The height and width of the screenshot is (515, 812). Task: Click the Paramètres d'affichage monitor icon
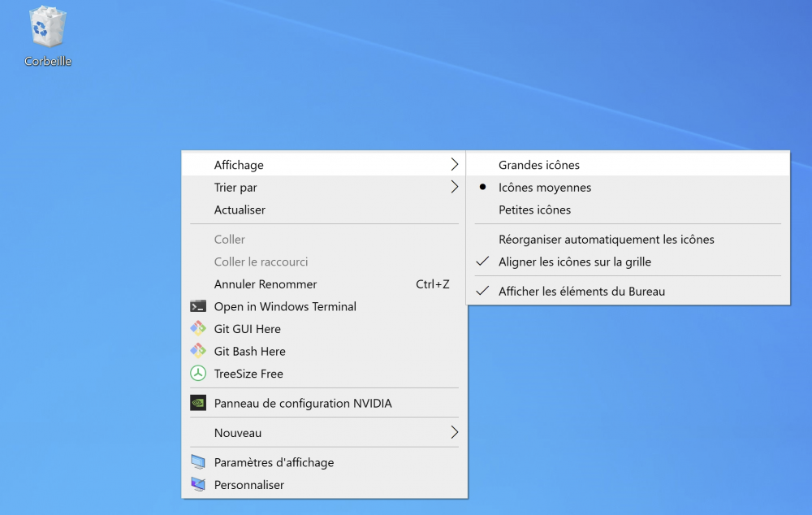(x=198, y=462)
